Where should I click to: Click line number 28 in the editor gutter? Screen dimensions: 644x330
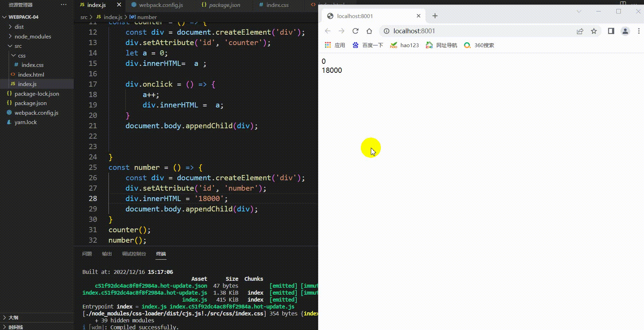[93, 199]
